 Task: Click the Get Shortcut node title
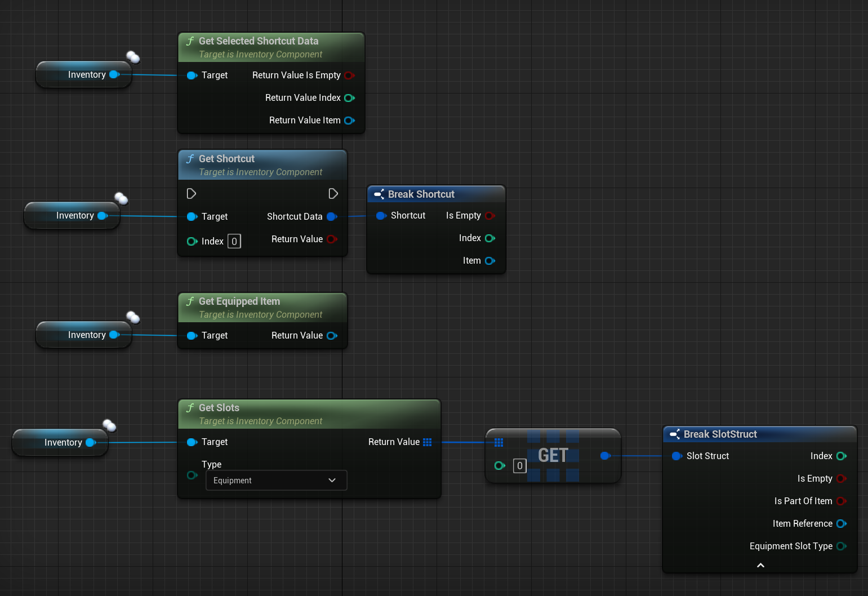click(226, 159)
